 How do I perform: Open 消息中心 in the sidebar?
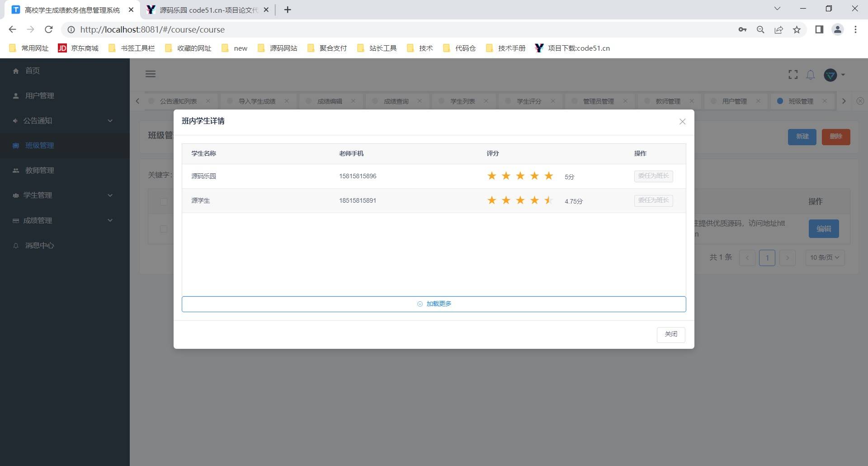(x=65, y=245)
